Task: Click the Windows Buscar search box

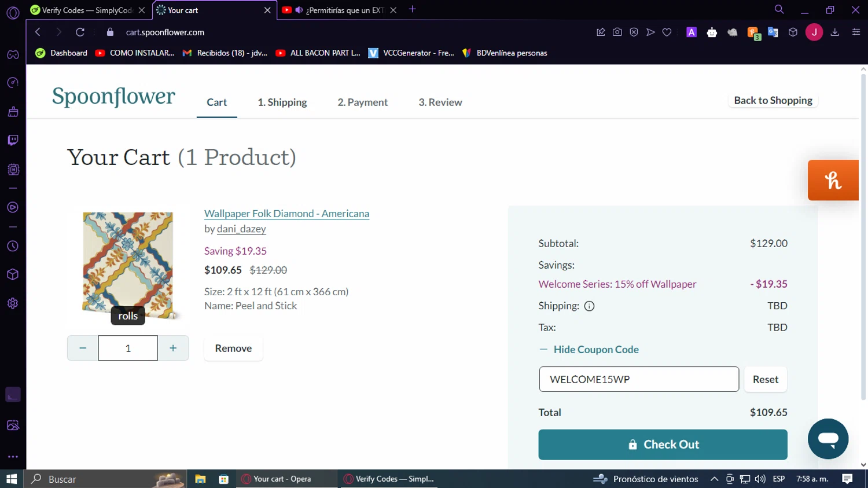Action: coord(105,479)
